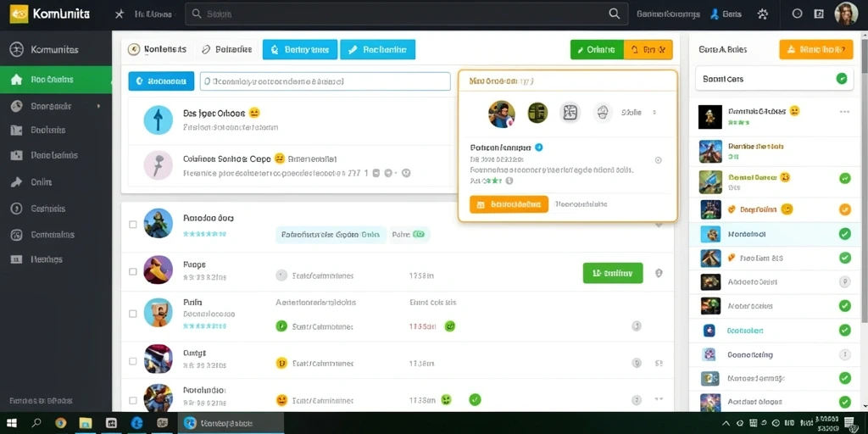Click the square icon next to the profile photo
The height and width of the screenshot is (434, 868).
tap(820, 14)
